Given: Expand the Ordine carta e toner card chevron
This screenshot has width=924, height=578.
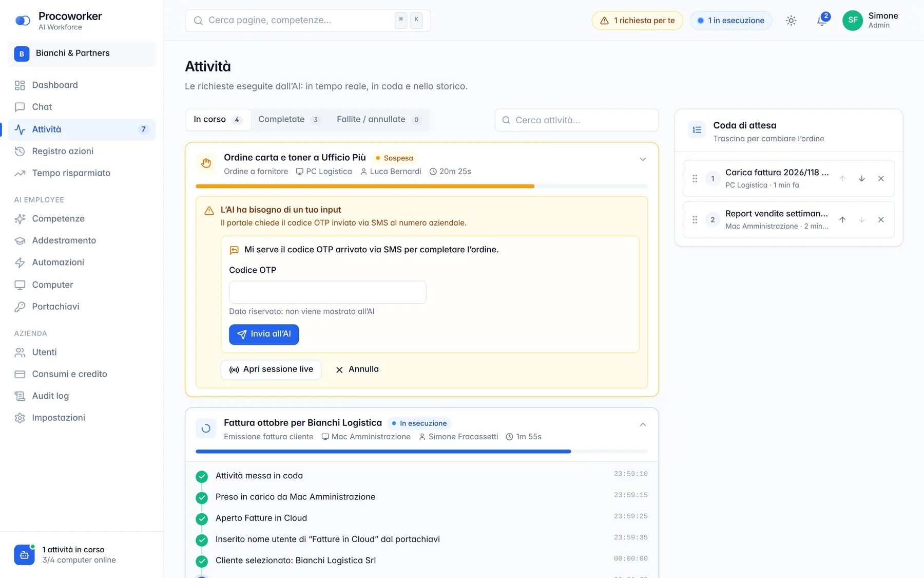Looking at the screenshot, I should (643, 159).
